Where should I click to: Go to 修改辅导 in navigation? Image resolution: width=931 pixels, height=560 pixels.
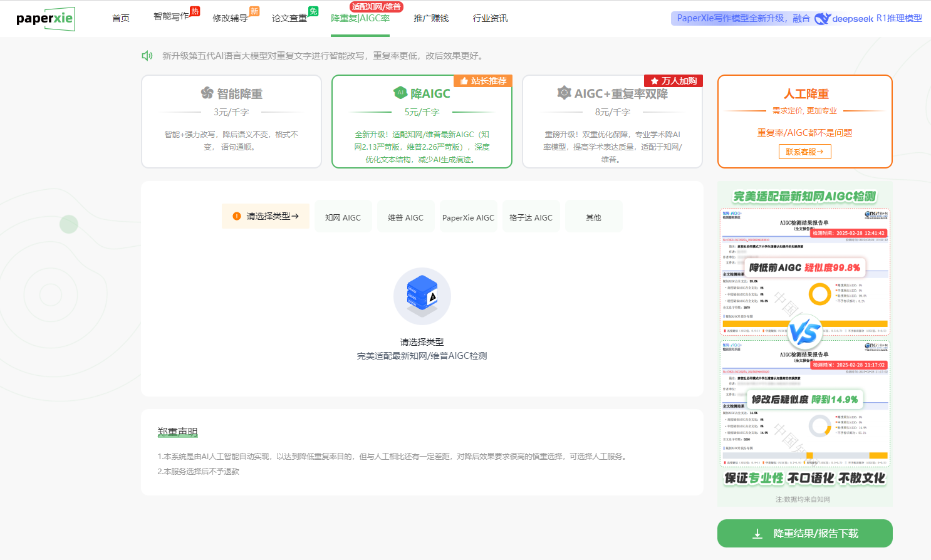click(x=230, y=18)
